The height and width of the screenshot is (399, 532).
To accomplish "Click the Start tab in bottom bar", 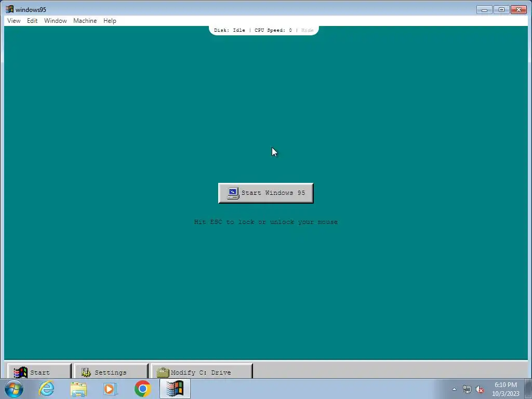I will click(x=39, y=371).
